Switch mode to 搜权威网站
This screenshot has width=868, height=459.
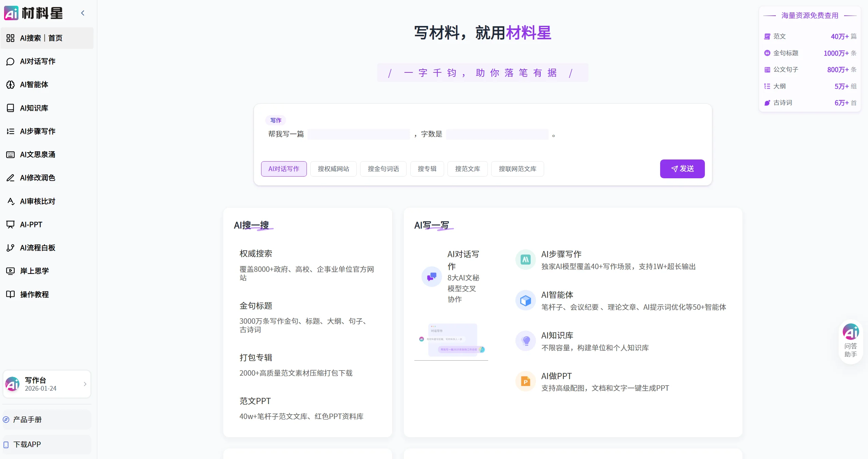coord(333,169)
